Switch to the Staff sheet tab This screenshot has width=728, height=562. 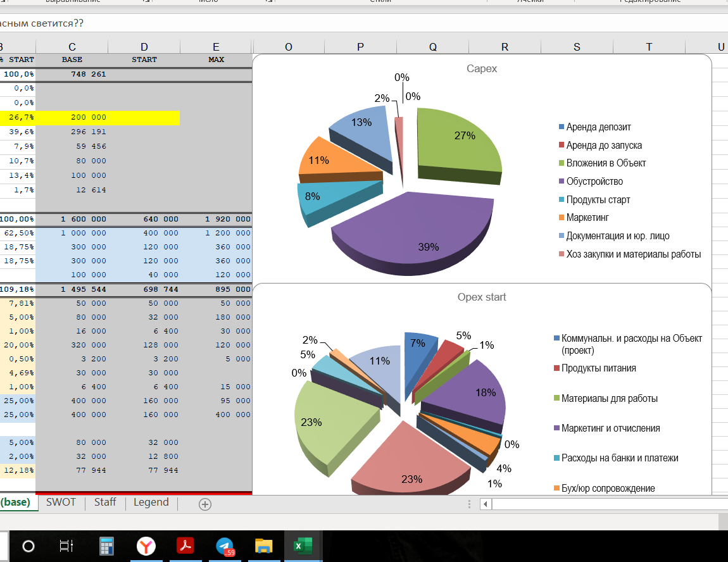click(x=105, y=502)
